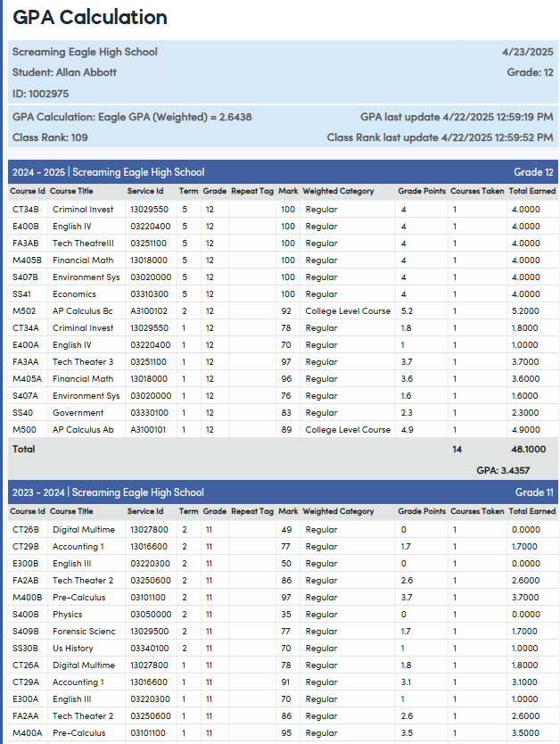Click service id "03050000"

151,615
